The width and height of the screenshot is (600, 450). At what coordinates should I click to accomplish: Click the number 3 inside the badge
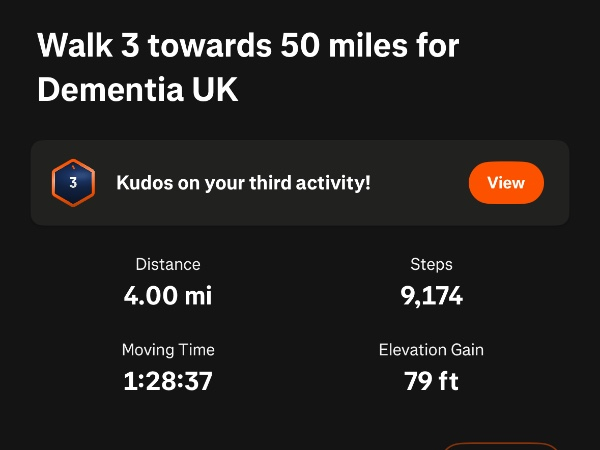coord(73,184)
